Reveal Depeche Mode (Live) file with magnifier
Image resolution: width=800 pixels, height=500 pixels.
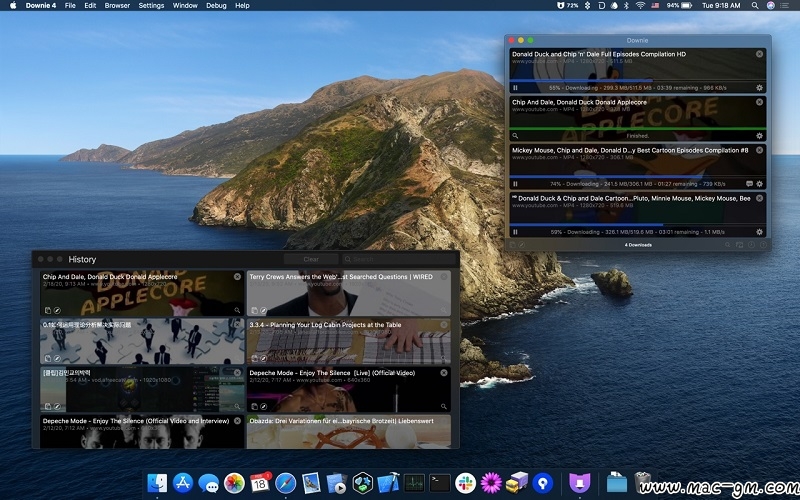[444, 407]
